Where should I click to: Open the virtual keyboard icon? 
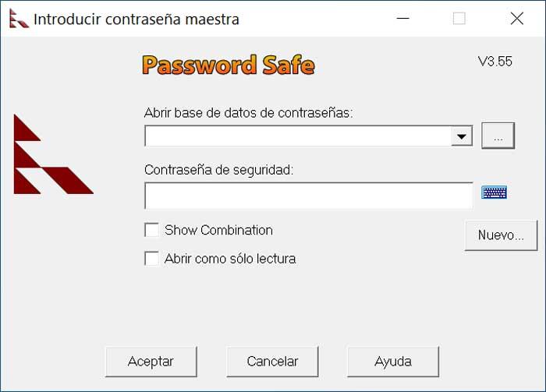494,192
